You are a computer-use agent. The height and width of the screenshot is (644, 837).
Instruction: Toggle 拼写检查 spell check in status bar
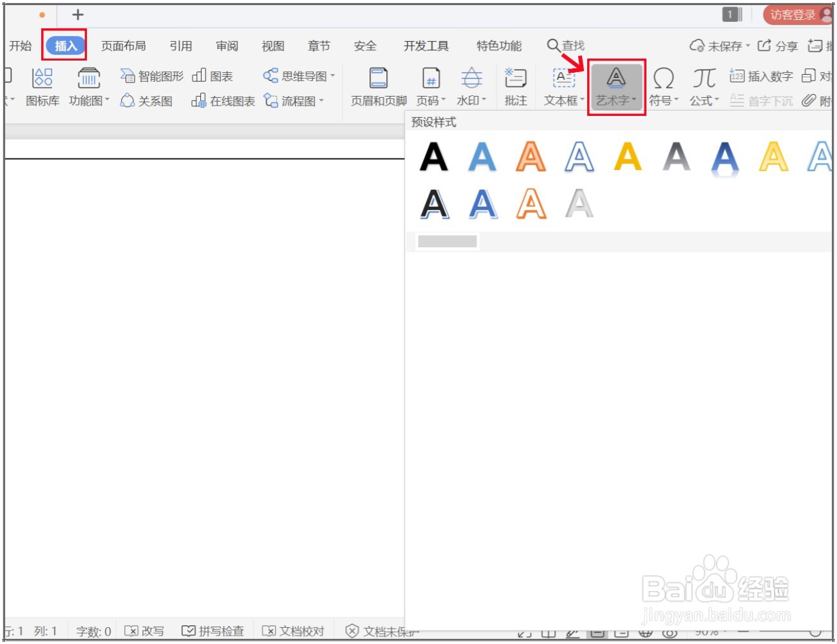213,631
